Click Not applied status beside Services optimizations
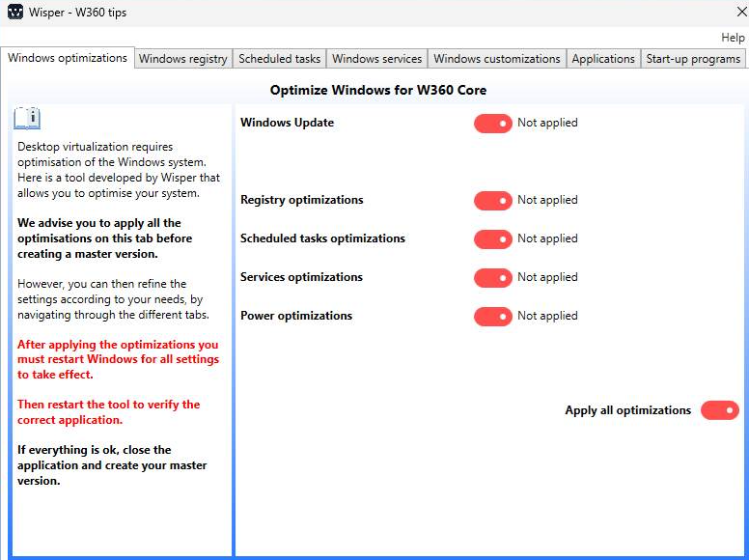Viewport: 749px width, 560px height. [547, 277]
